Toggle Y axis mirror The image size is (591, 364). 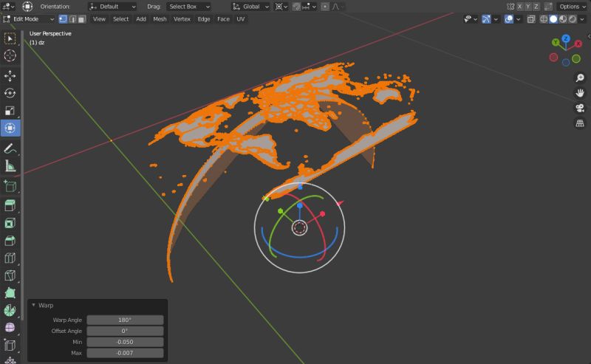pyautogui.click(x=527, y=7)
